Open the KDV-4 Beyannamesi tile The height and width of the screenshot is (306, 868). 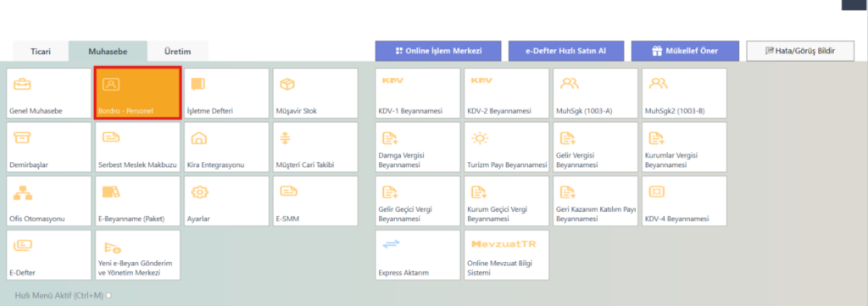point(684,201)
